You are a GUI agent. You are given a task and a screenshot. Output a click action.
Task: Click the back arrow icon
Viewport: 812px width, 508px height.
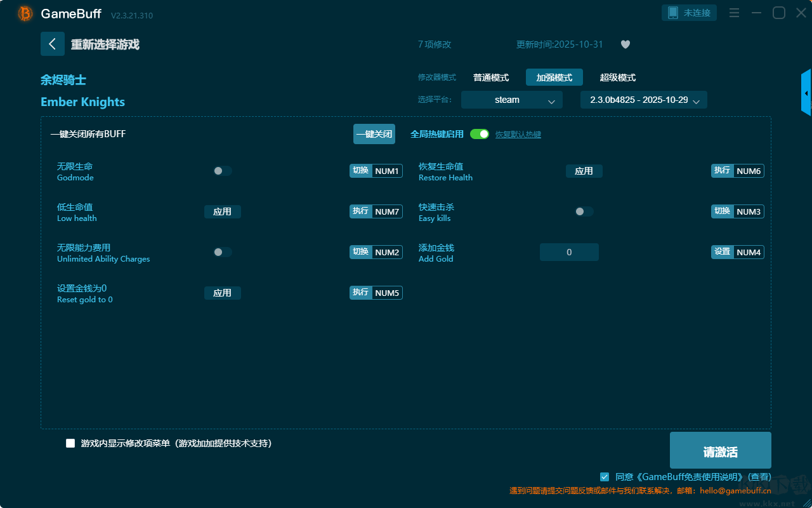[x=53, y=44]
